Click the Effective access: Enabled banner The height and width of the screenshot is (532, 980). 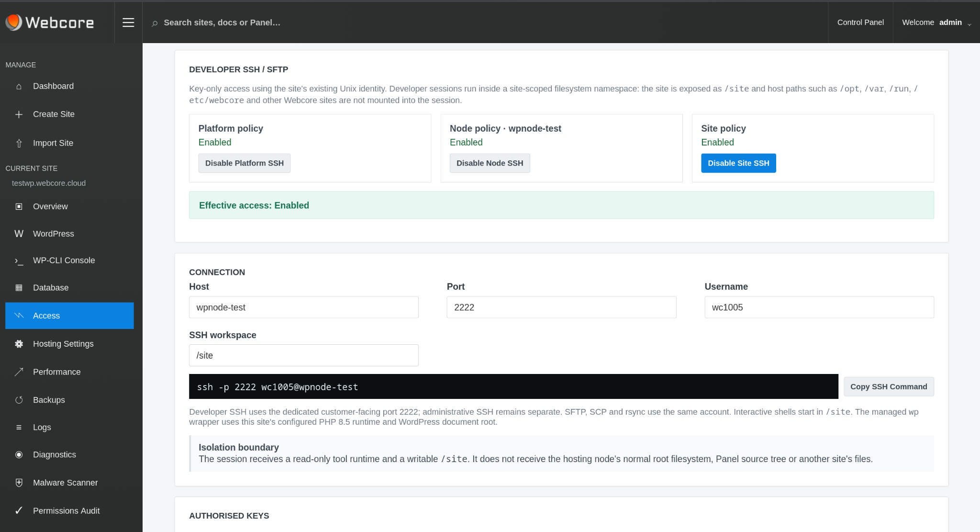pyautogui.click(x=561, y=205)
